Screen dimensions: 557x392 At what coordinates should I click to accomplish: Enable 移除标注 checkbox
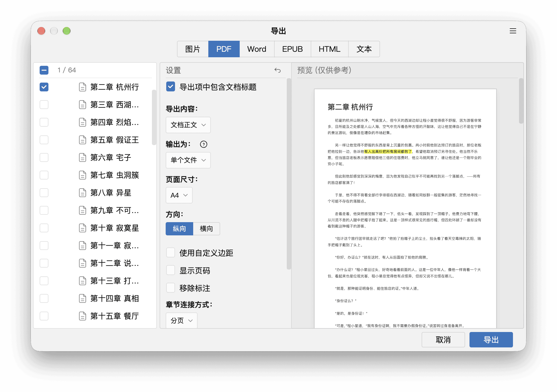pos(171,288)
